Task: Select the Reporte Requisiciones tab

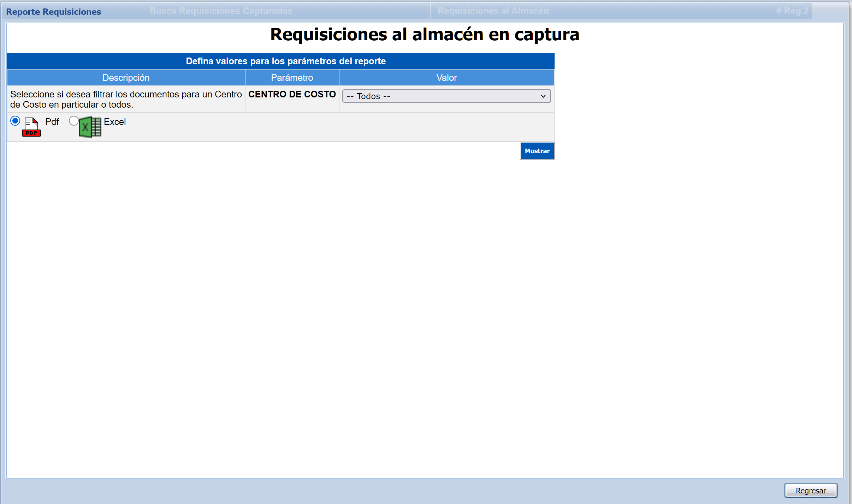Action: point(54,12)
